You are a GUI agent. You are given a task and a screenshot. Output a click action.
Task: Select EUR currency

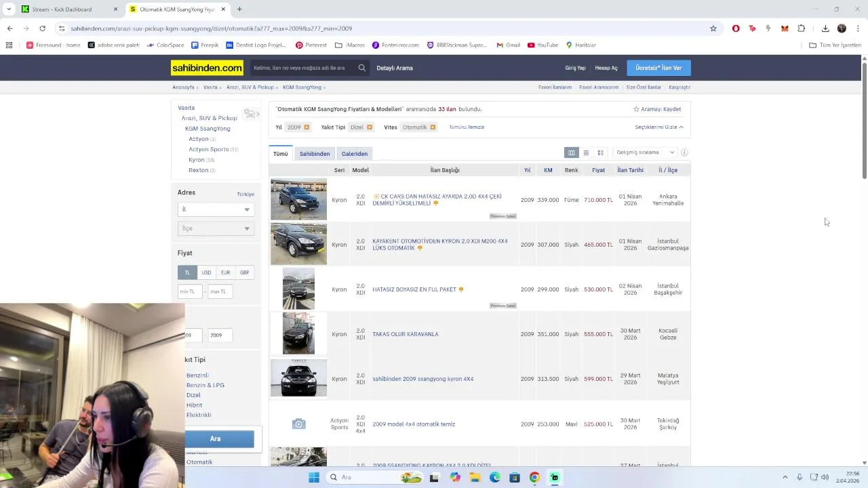pos(225,272)
